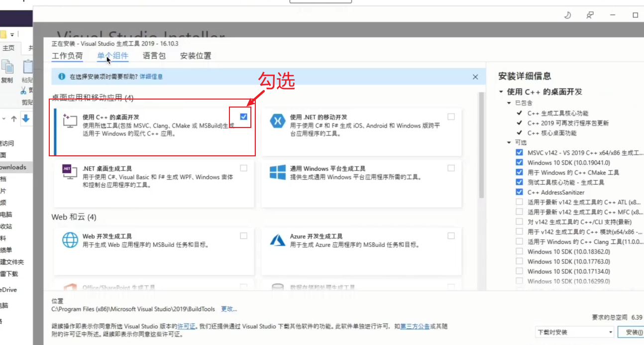Image resolution: width=644 pixels, height=345 pixels.
Task: Click 'C++ 核心桌面功能' included item
Action: point(552,133)
